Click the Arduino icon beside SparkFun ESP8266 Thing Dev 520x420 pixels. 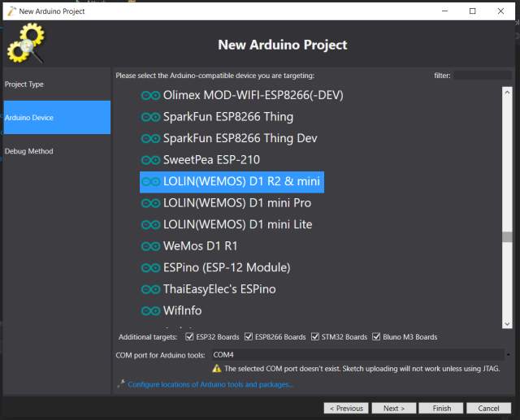(150, 139)
